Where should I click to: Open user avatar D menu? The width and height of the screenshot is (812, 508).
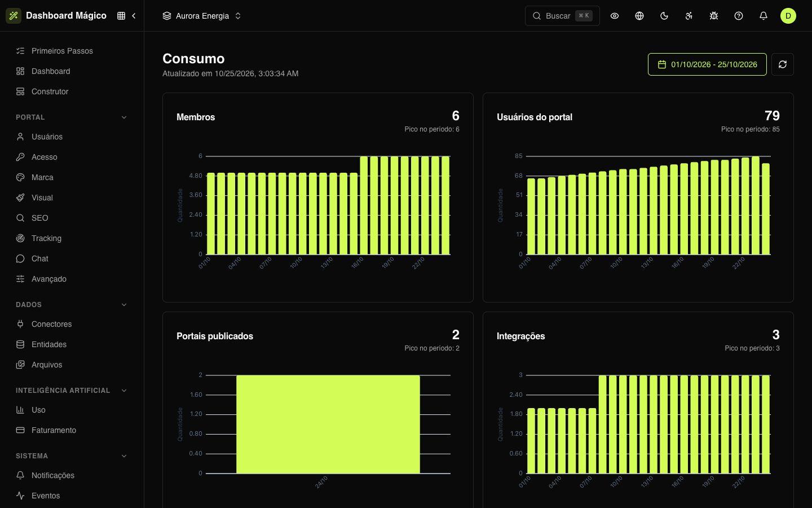tap(788, 16)
